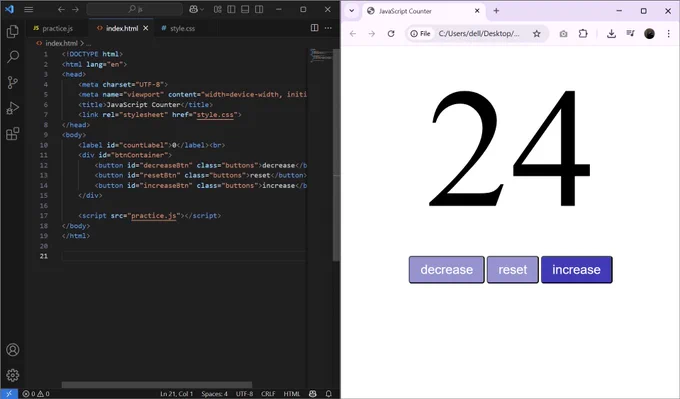This screenshot has height=399, width=680.
Task: Click the counter label showing 24
Action: 510,148
